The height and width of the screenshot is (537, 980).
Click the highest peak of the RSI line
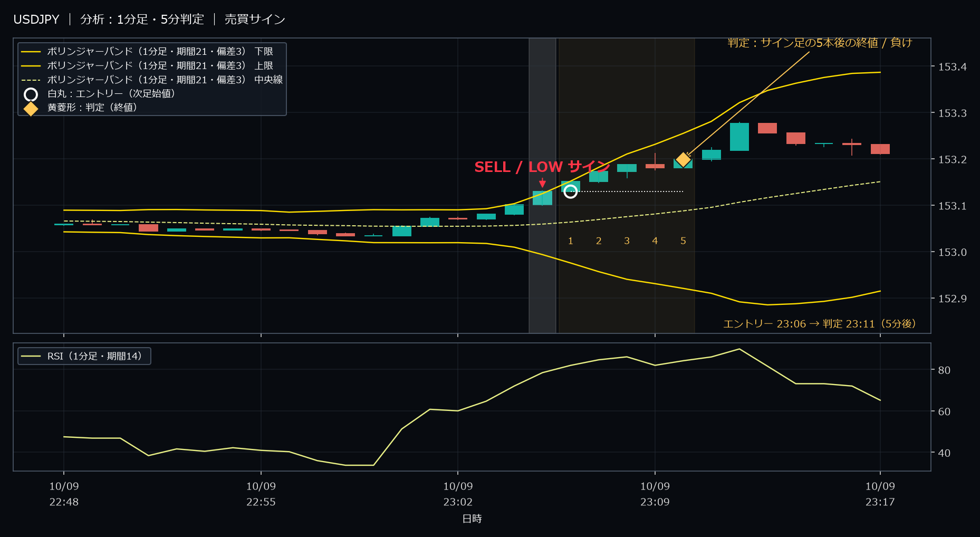[x=739, y=349]
